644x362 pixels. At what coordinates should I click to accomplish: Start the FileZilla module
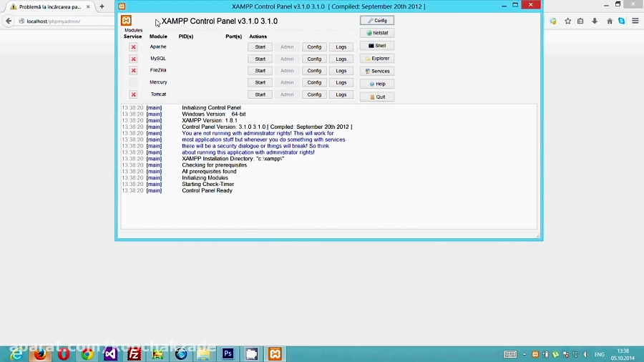(x=260, y=71)
